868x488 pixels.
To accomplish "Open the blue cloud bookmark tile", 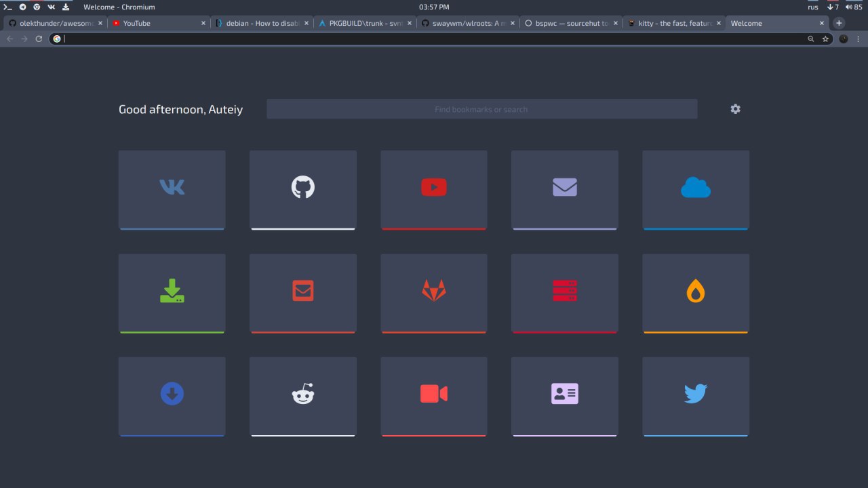I will (x=696, y=190).
